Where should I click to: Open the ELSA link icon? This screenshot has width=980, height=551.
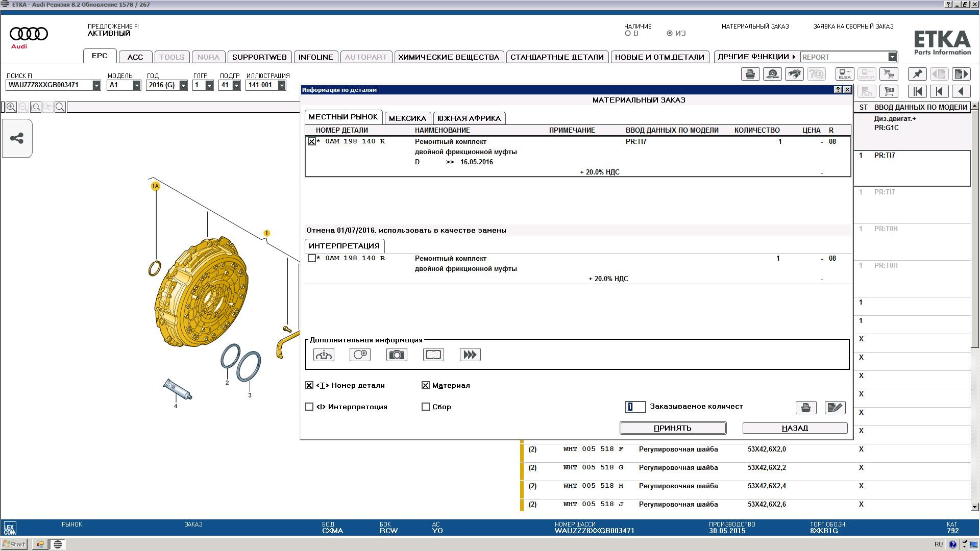pos(844,74)
